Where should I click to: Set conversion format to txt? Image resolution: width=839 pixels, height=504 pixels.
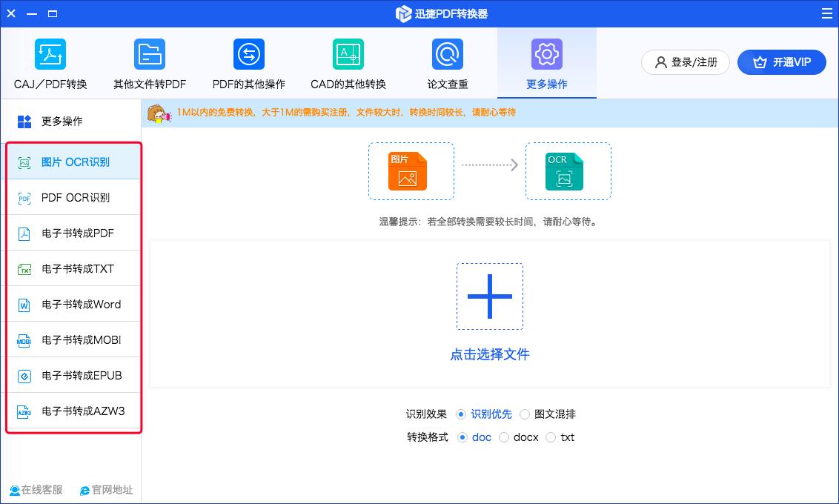[x=550, y=437]
